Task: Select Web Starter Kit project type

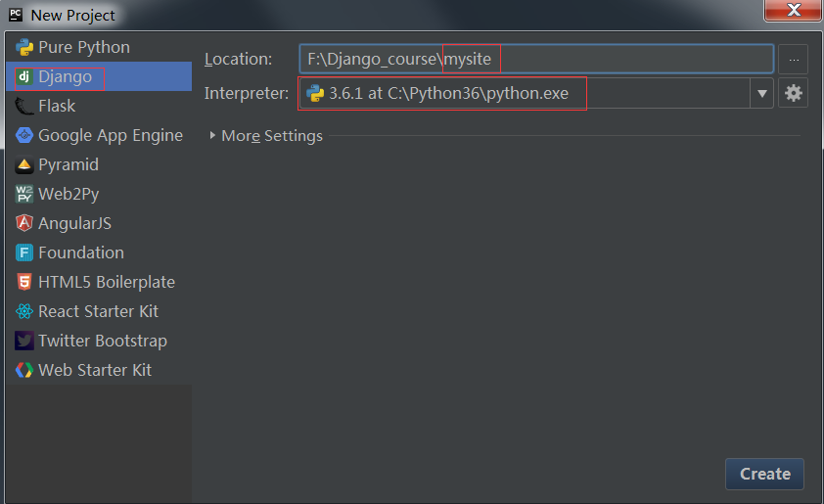Action: point(99,370)
